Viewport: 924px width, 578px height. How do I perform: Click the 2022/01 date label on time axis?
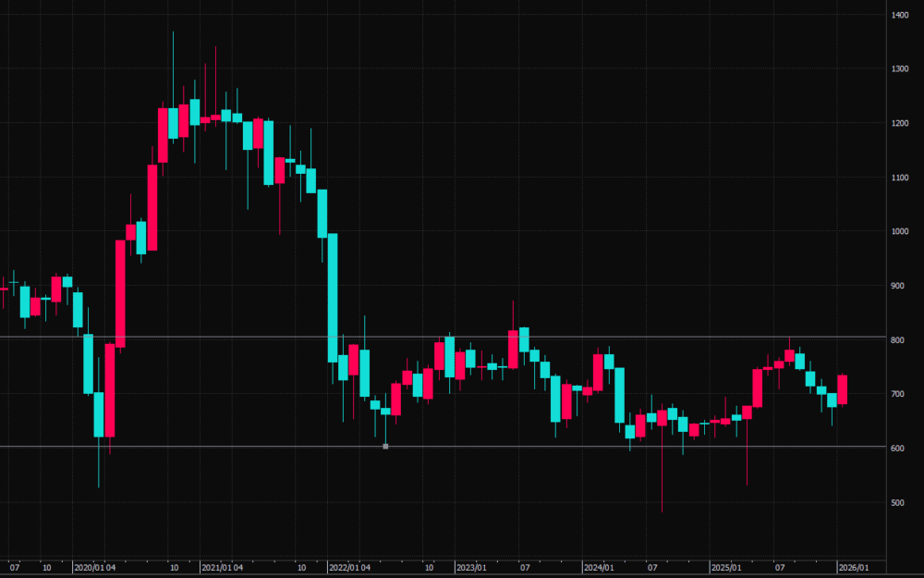click(343, 567)
